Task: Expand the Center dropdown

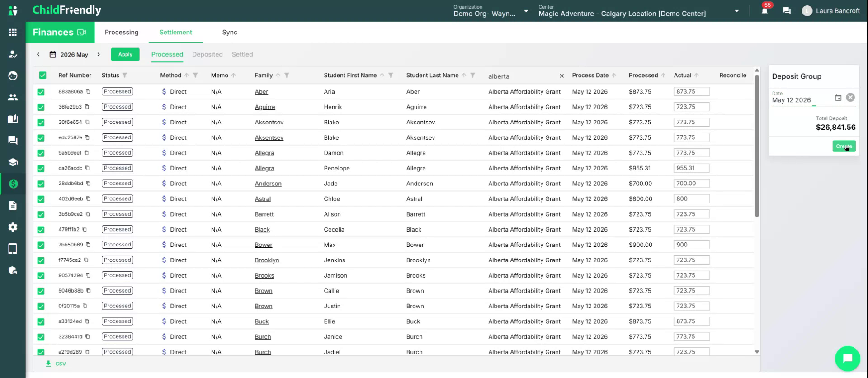Action: 736,11
